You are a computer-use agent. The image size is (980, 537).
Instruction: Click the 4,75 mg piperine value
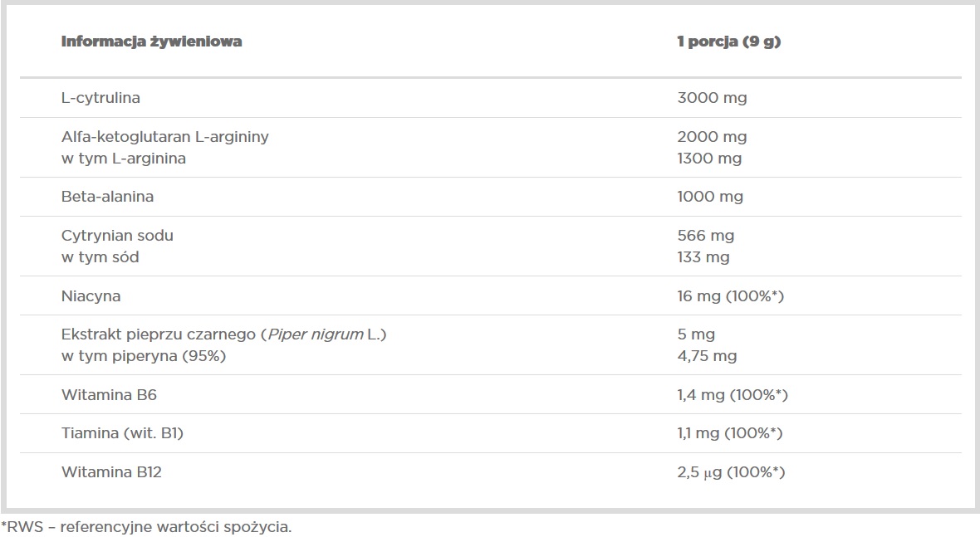click(x=707, y=356)
